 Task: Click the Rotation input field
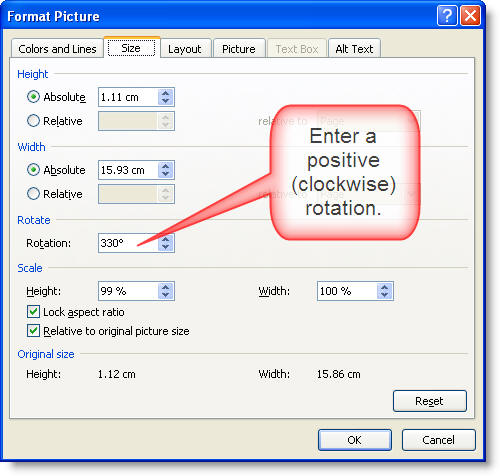(128, 243)
